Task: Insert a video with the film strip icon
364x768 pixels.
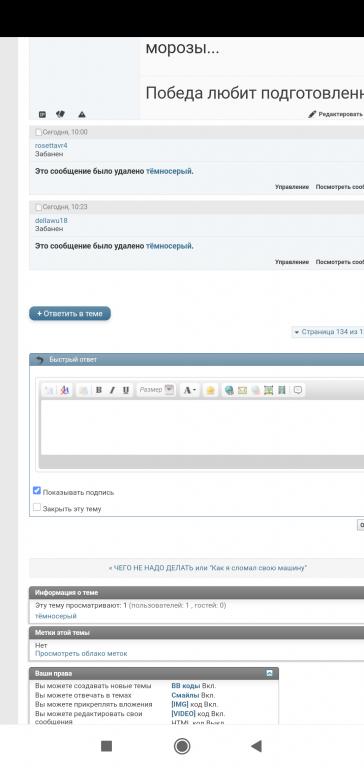Action: coord(281,390)
